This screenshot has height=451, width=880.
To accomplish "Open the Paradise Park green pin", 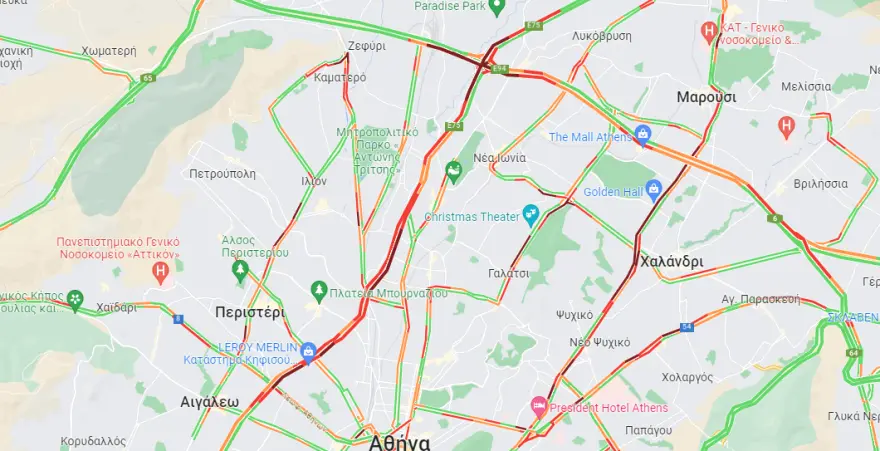I will [x=496, y=7].
